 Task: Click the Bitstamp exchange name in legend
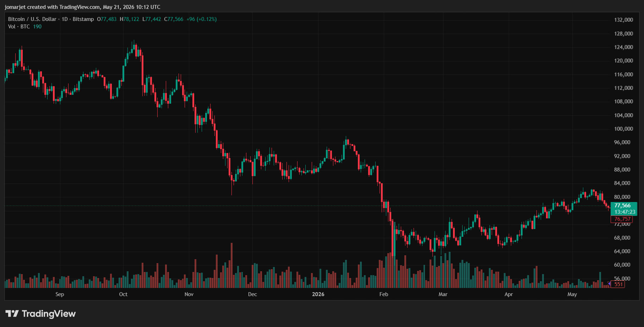[83, 19]
